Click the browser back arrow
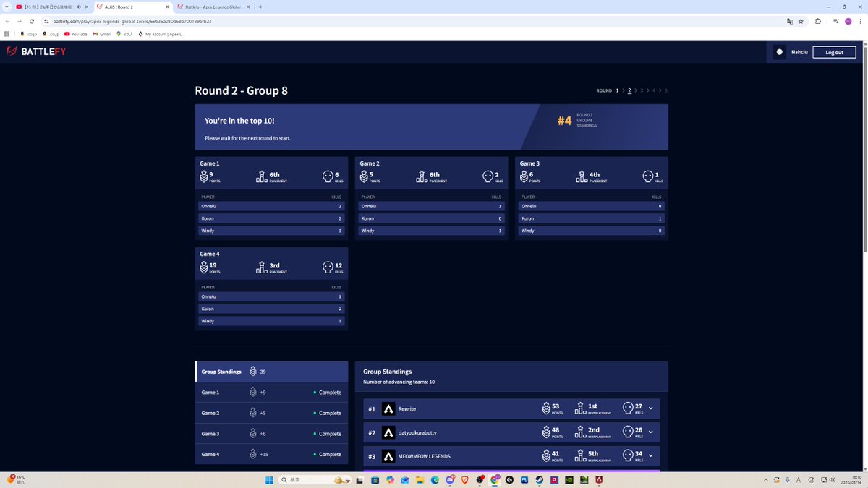 click(8, 21)
